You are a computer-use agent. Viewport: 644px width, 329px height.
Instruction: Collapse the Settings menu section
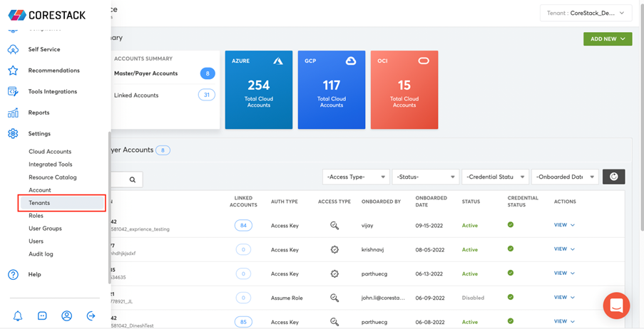coord(39,134)
